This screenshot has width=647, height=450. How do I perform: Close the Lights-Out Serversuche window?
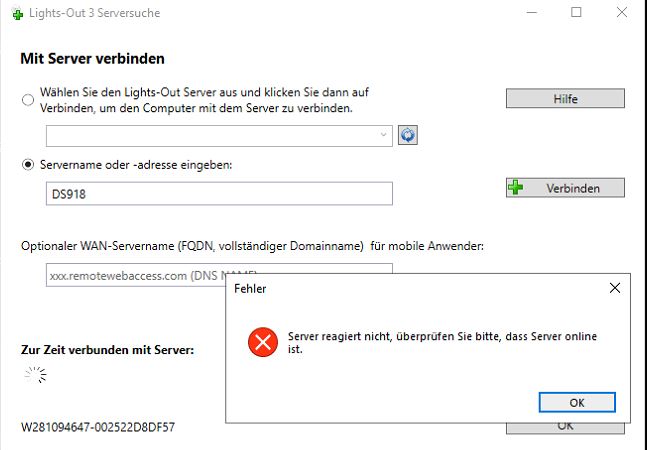[x=623, y=13]
